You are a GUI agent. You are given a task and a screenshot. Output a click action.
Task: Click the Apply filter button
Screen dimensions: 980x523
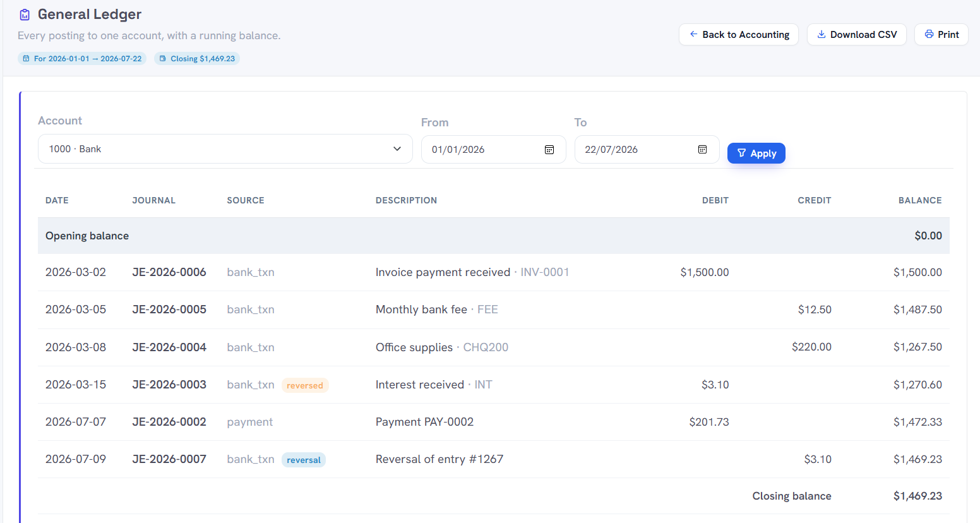pyautogui.click(x=756, y=153)
